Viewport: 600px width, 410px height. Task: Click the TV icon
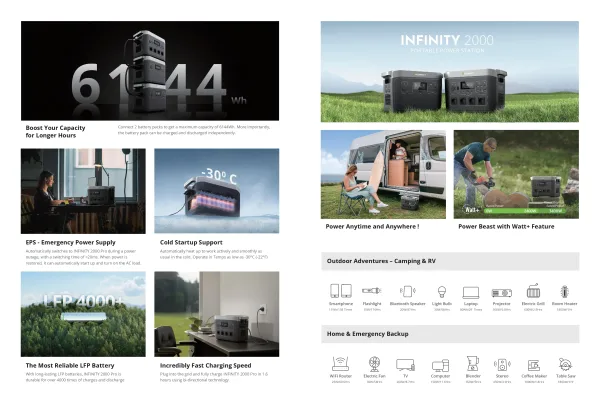405,364
